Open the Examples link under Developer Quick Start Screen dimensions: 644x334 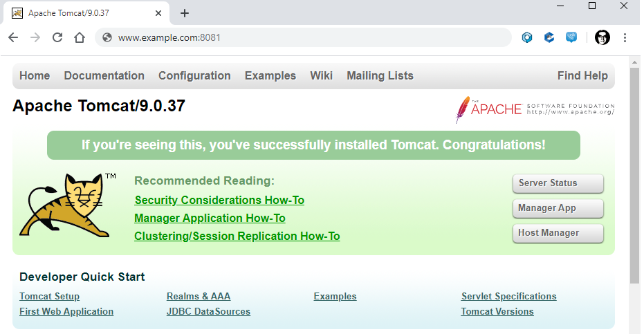335,296
